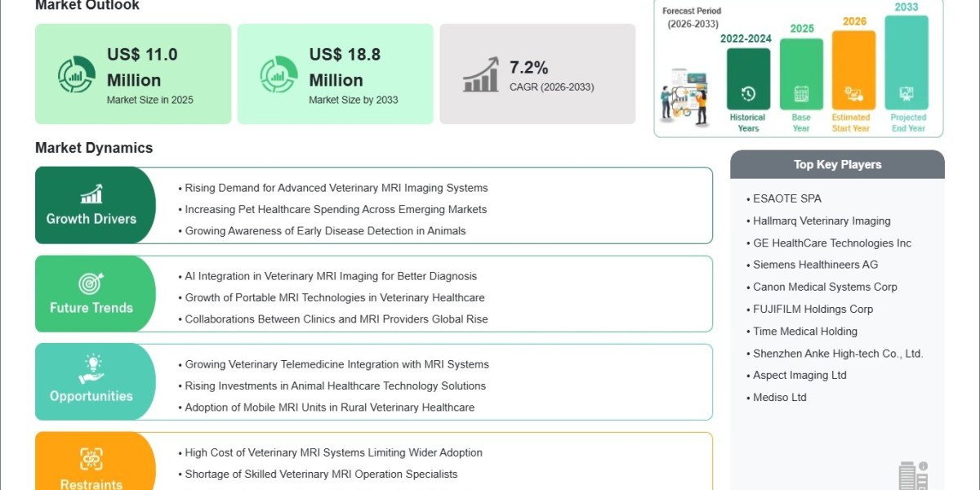The height and width of the screenshot is (490, 980).
Task: Click Shenzhen Anke High-tech Co., Ltd. entry
Action: [x=838, y=353]
